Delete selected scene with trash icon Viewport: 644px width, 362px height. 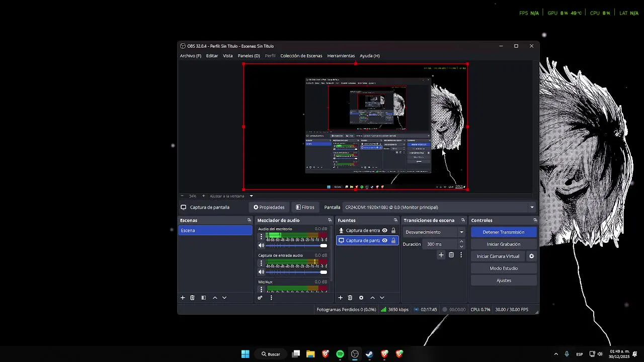tap(192, 298)
